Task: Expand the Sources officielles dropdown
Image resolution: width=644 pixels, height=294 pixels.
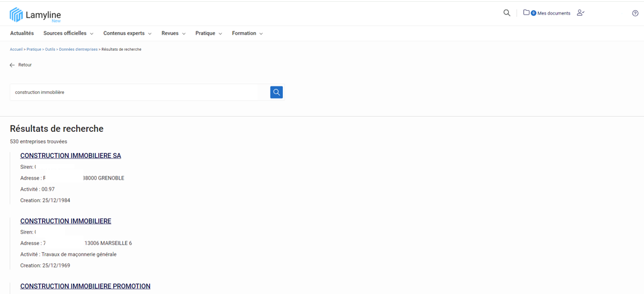Action: tap(68, 33)
